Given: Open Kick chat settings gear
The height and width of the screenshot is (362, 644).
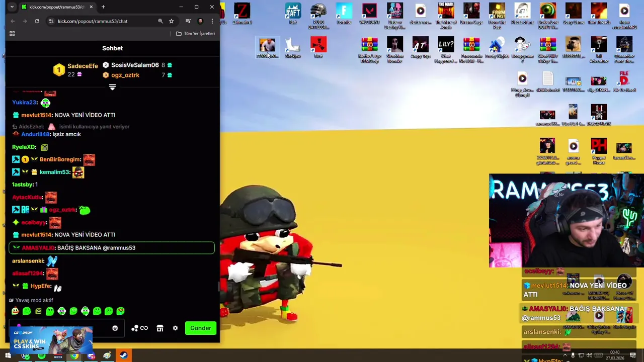Looking at the screenshot, I should [175, 328].
